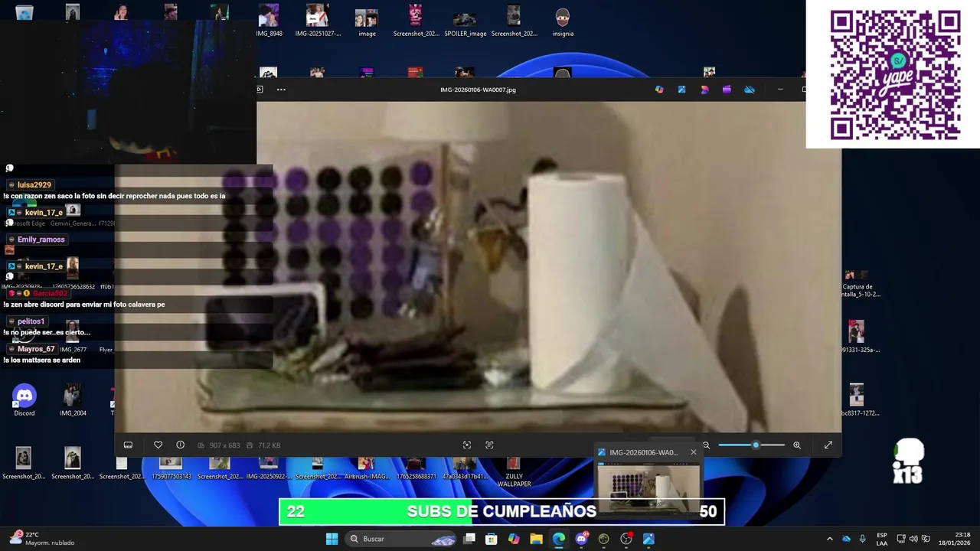This screenshot has height=551, width=980.
Task: Click the pelitos1 chat username
Action: [31, 321]
